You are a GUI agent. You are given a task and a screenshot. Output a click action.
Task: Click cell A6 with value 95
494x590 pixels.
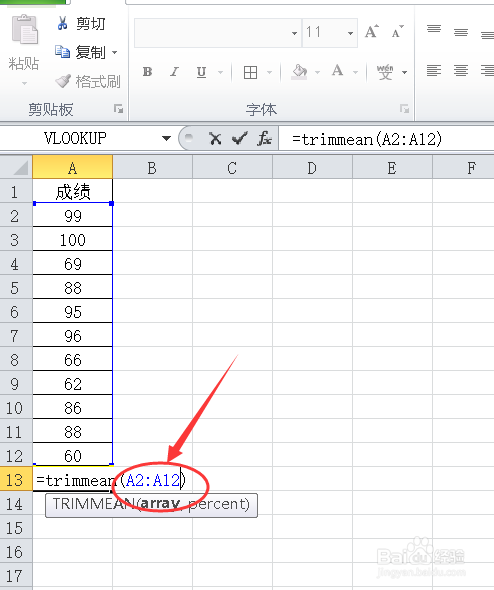pos(73,312)
